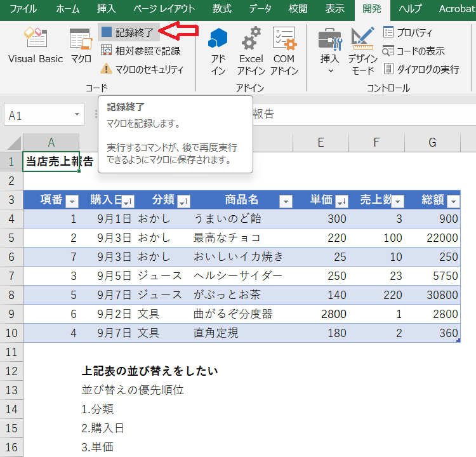476x457 pixels.
Task: Switch to the データ ribbon tab
Action: coord(260,9)
